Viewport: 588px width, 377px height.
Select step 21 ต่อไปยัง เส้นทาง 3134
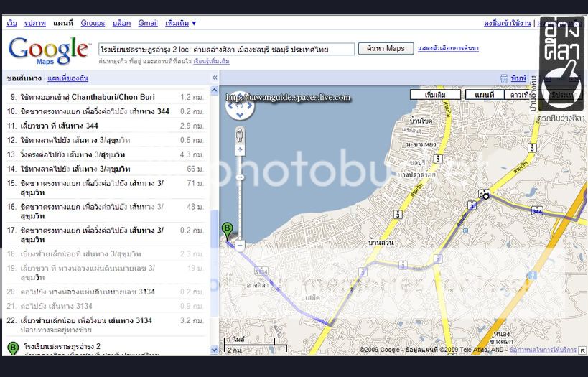click(106, 306)
